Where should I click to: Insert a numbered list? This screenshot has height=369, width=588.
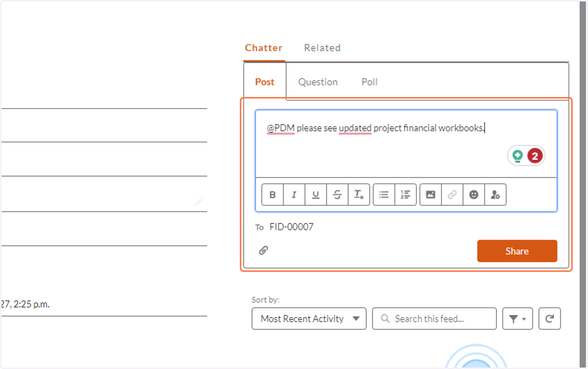click(x=405, y=195)
